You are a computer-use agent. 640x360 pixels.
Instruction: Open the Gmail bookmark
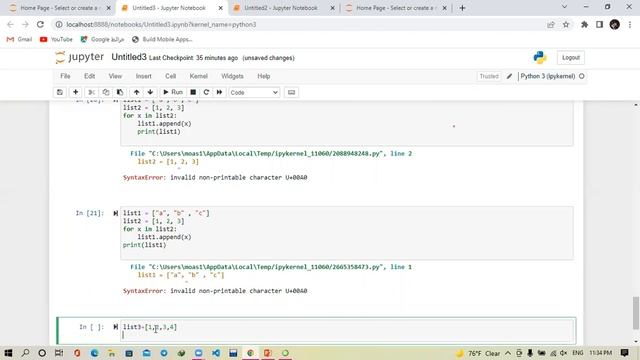(19, 39)
